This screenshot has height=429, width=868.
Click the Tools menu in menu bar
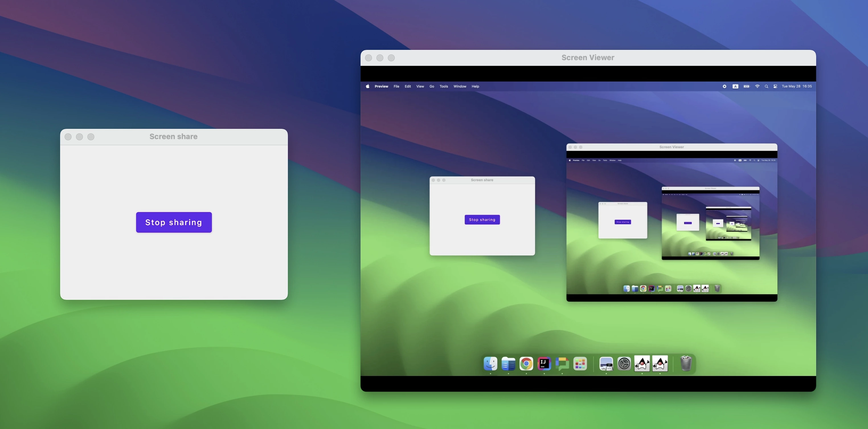click(443, 86)
